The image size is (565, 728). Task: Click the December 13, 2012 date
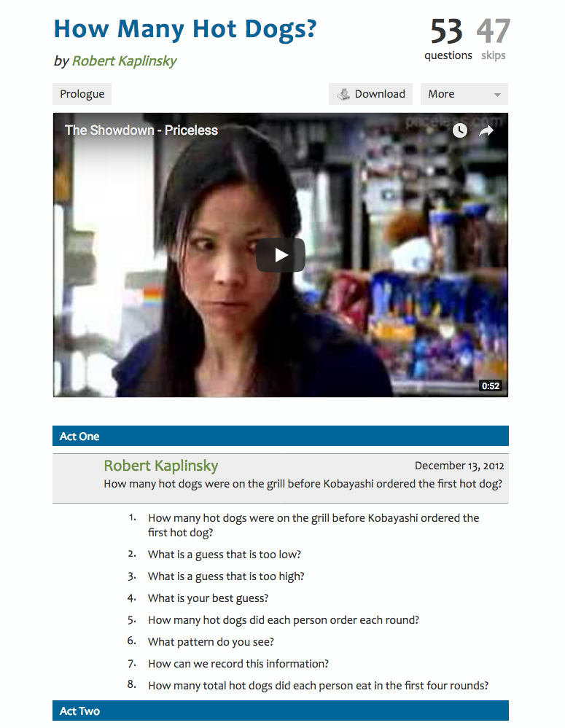(459, 466)
